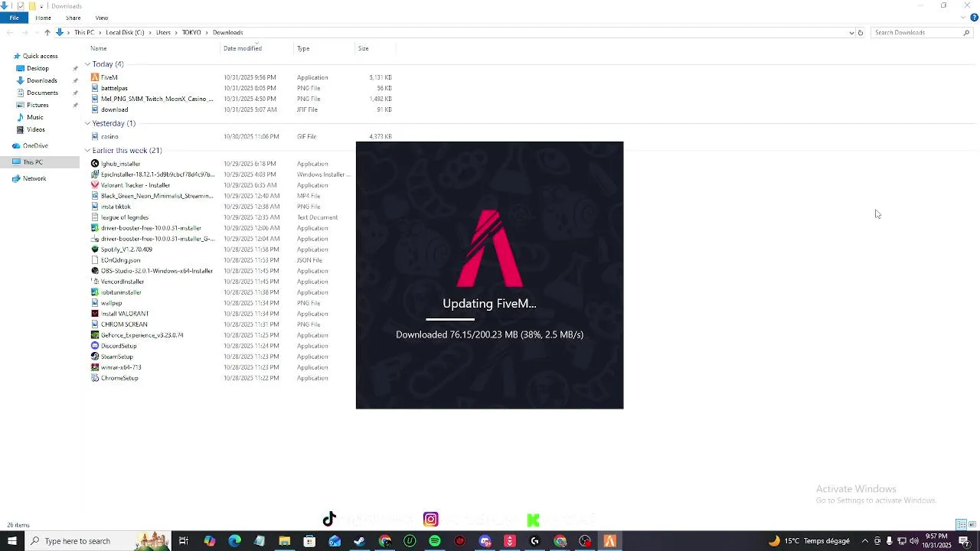Click the OBS-Studio installer file icon
Screen dimensions: 980x551
point(95,271)
